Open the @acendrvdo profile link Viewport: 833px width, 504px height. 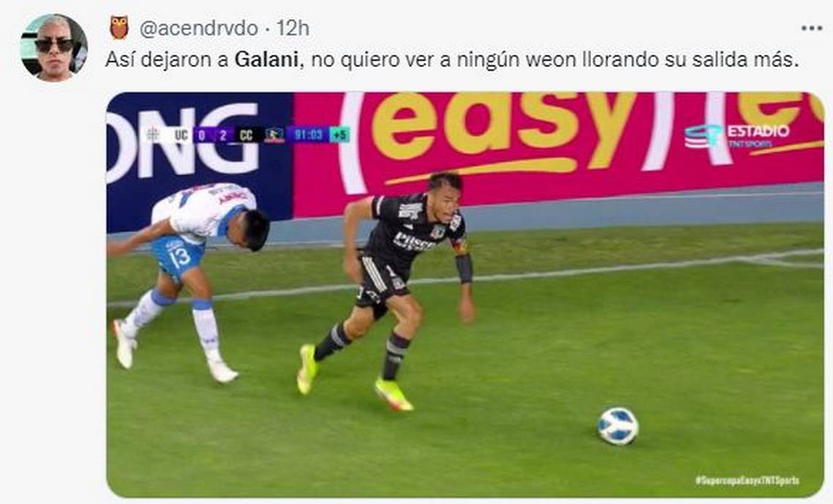coord(199,28)
